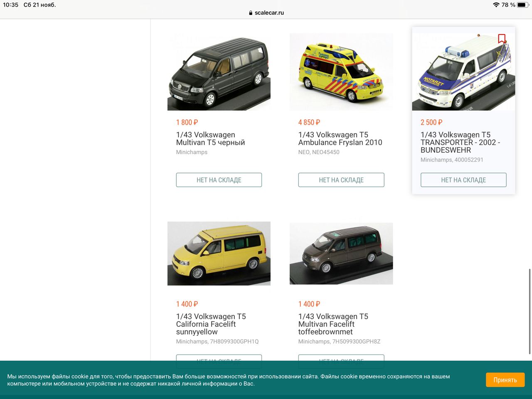Open sunny yellow California Facelift photo
The width and height of the screenshot is (532, 399).
[219, 254]
